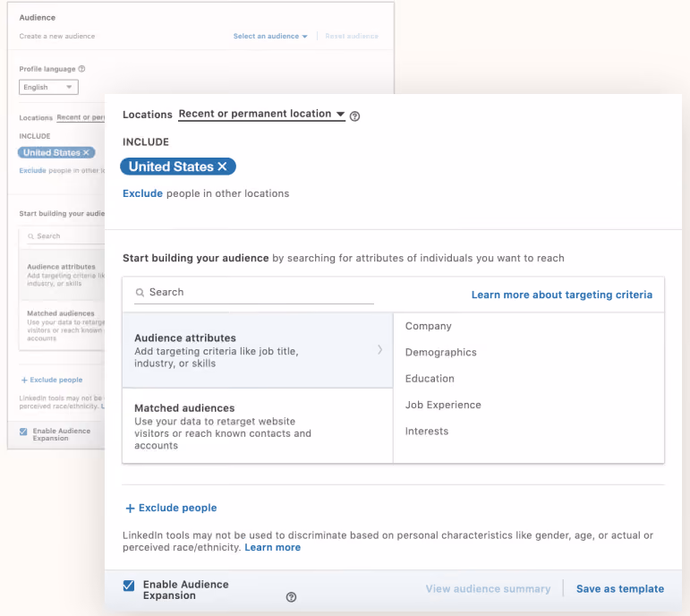Open Select an audience dropdown
690x616 pixels.
click(270, 36)
